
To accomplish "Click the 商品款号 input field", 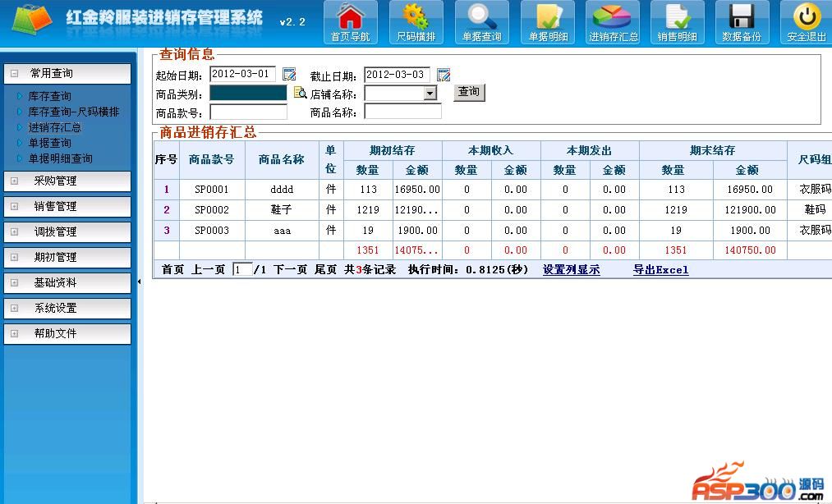I will [248, 112].
